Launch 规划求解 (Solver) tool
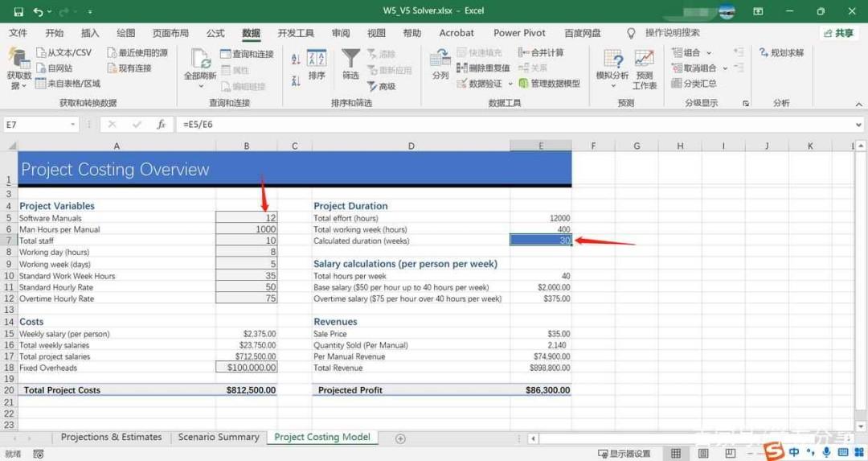This screenshot has width=868, height=461. 781,52
